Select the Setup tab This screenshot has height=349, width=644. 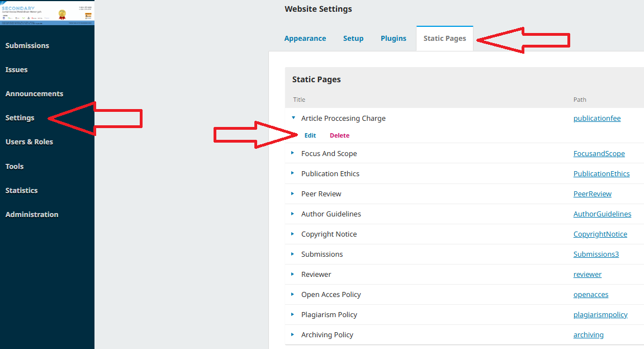(353, 39)
